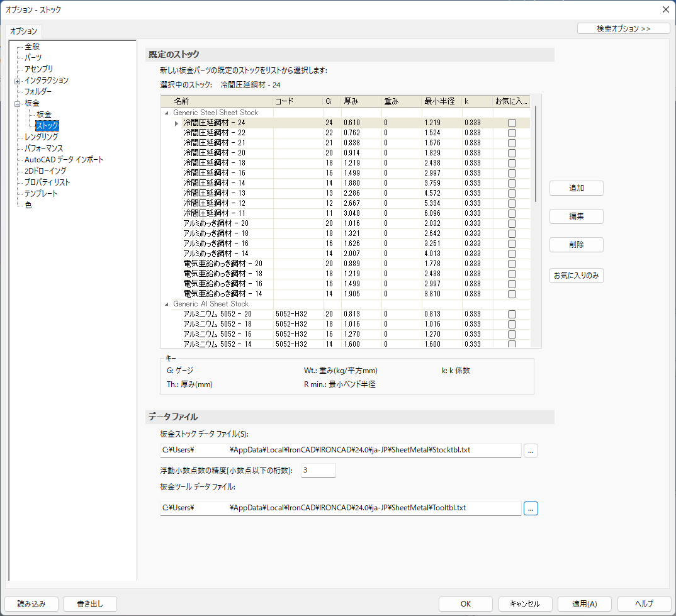This screenshot has width=676, height=616.
Task: Click browse button for Stocktbl.txt file
Action: click(x=531, y=451)
